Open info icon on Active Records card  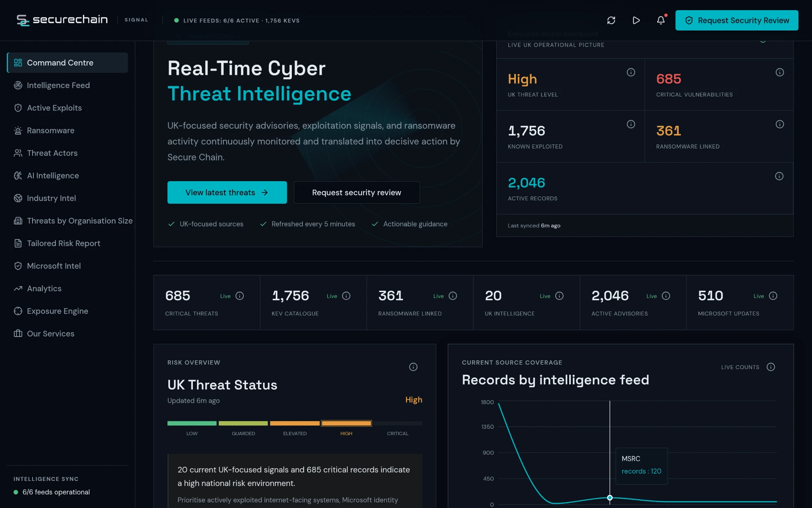pyautogui.click(x=779, y=176)
